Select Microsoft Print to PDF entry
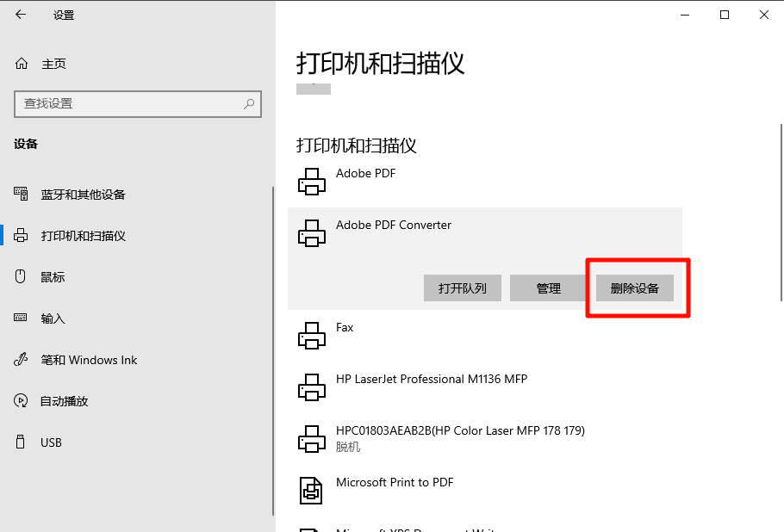The width and height of the screenshot is (784, 532). [485, 490]
